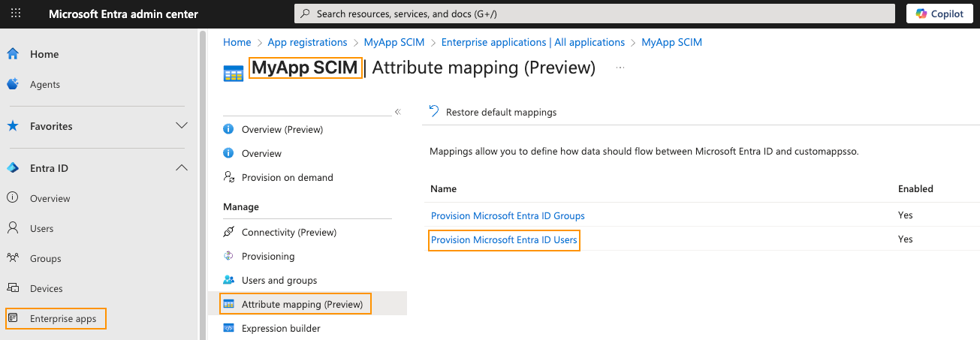The height and width of the screenshot is (340, 980).
Task: Open Groups in the left sidebar
Action: tap(46, 259)
